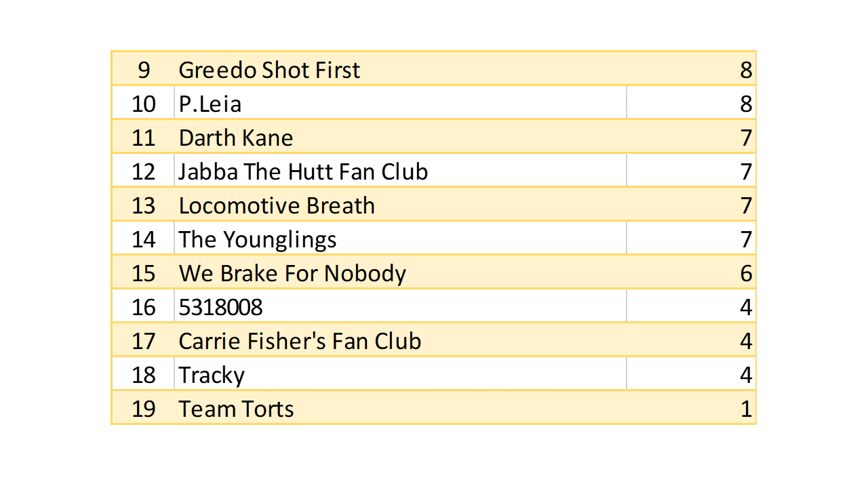Click the Darth Kane cell
Screen dimensions: 868x488
pyautogui.click(x=236, y=138)
